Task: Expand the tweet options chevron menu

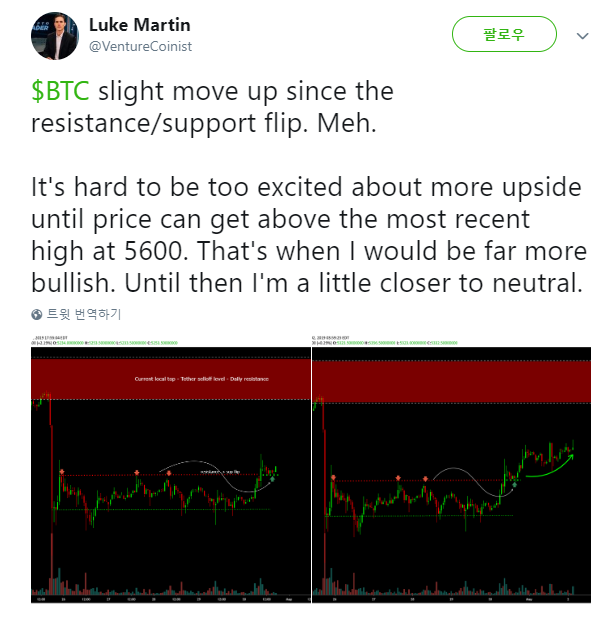Action: [583, 36]
